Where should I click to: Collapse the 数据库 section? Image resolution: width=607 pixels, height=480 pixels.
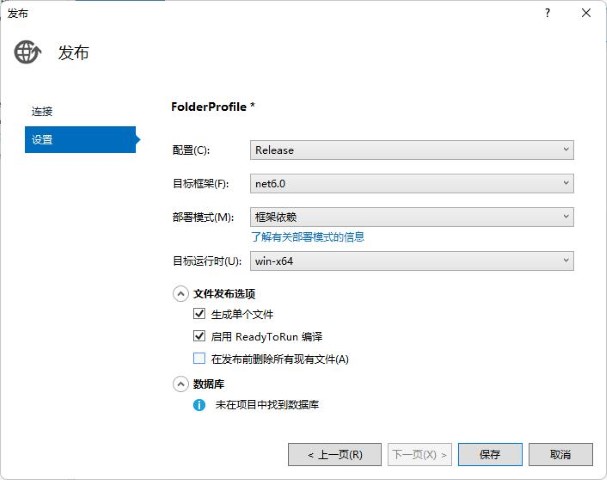[180, 384]
